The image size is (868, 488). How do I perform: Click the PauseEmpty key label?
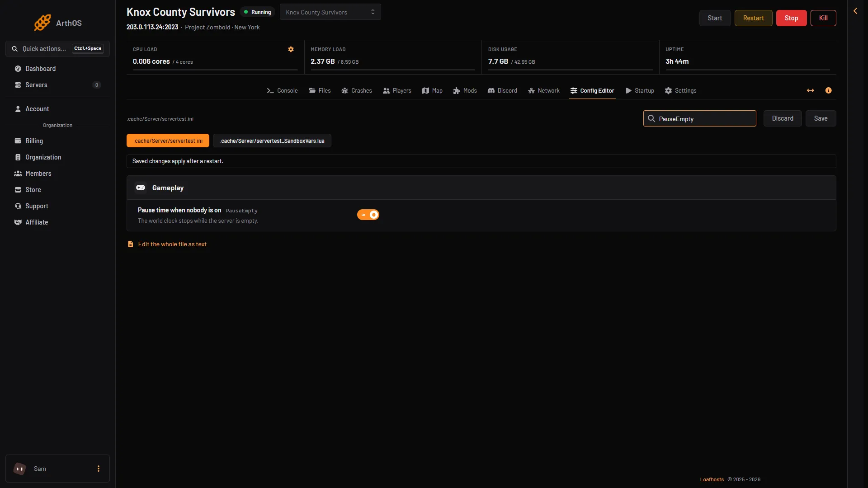point(241,211)
